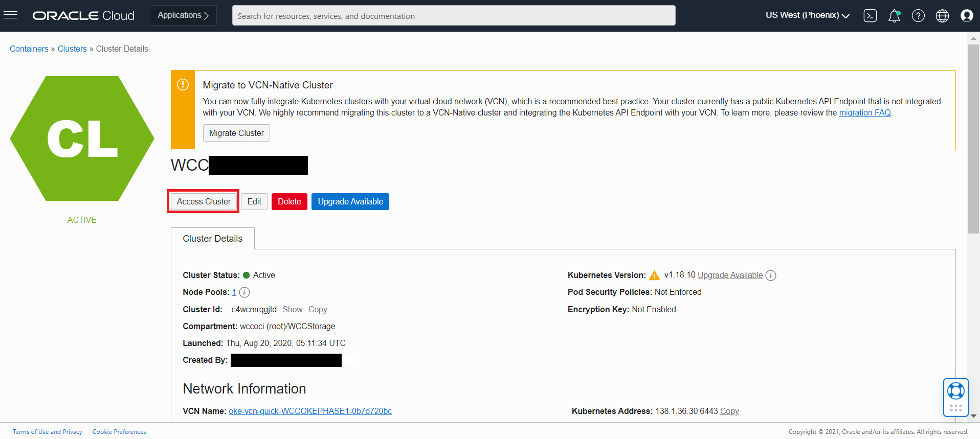Viewport: 980px width, 439px height.
Task: Go to Clusters breadcrumb
Action: click(72, 49)
